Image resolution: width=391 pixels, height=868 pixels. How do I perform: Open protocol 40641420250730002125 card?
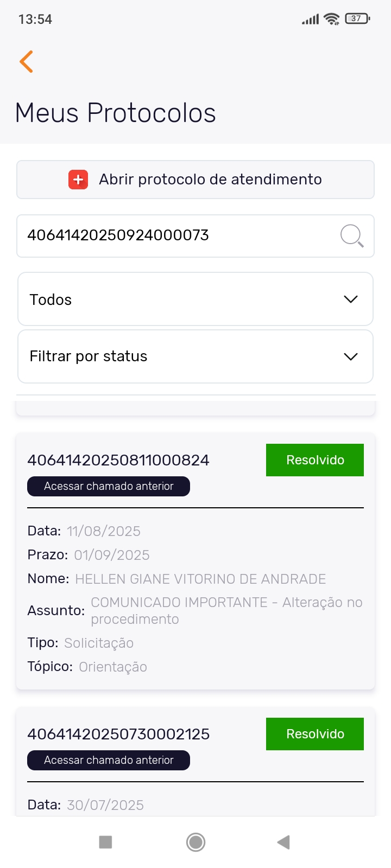[x=118, y=734]
